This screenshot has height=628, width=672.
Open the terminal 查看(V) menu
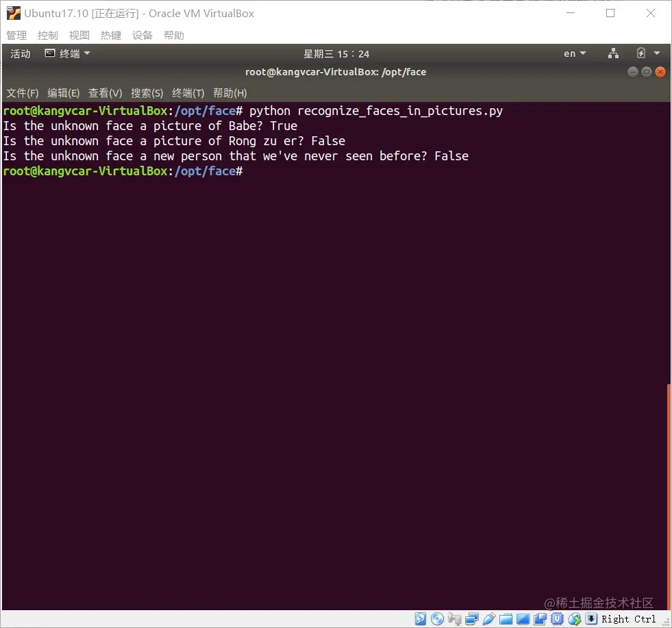pos(105,93)
